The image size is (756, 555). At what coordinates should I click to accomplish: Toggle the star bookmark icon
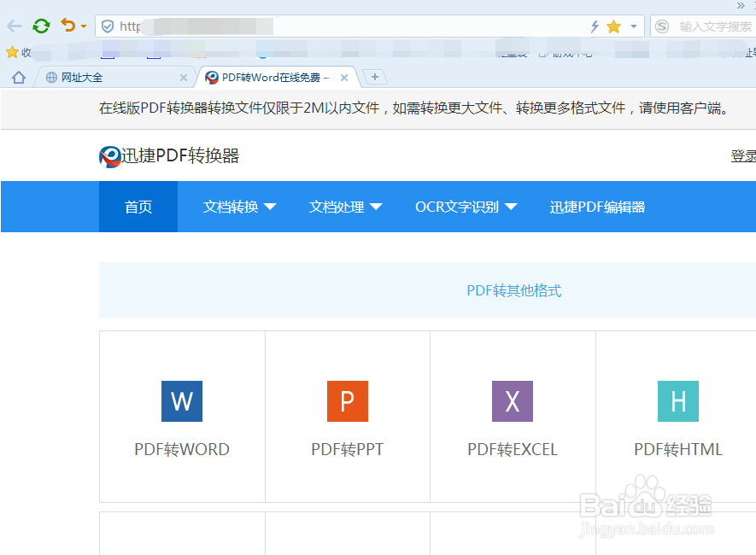[x=613, y=26]
